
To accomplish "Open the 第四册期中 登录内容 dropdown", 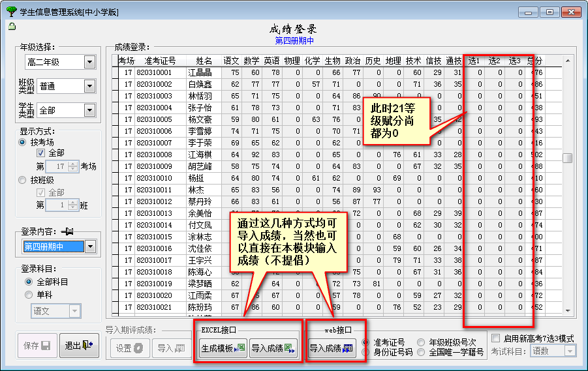I will click(90, 246).
